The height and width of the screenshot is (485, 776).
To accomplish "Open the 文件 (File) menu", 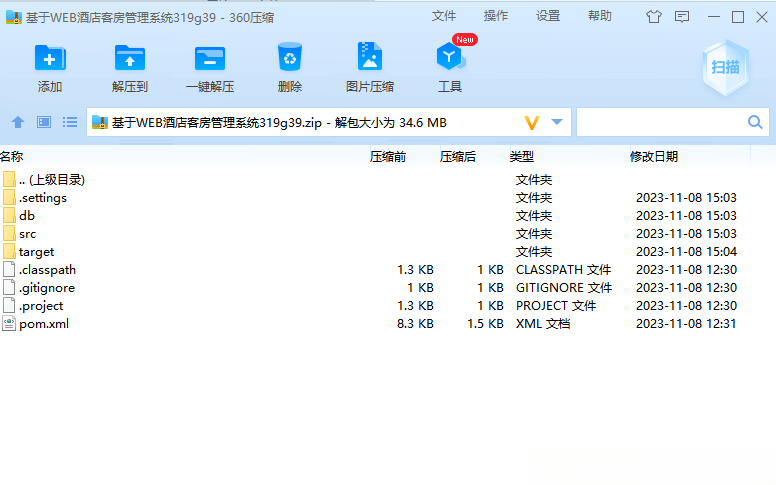I will click(444, 16).
